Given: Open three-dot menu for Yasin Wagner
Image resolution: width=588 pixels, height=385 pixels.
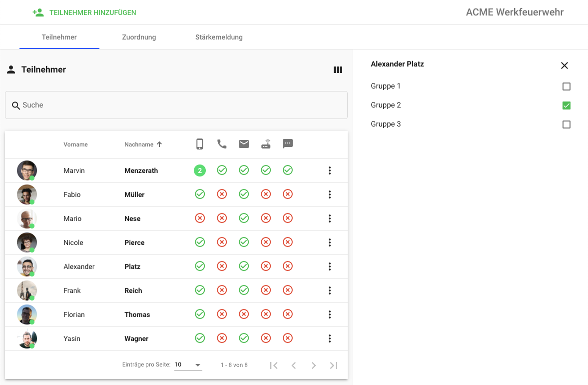Looking at the screenshot, I should 330,338.
